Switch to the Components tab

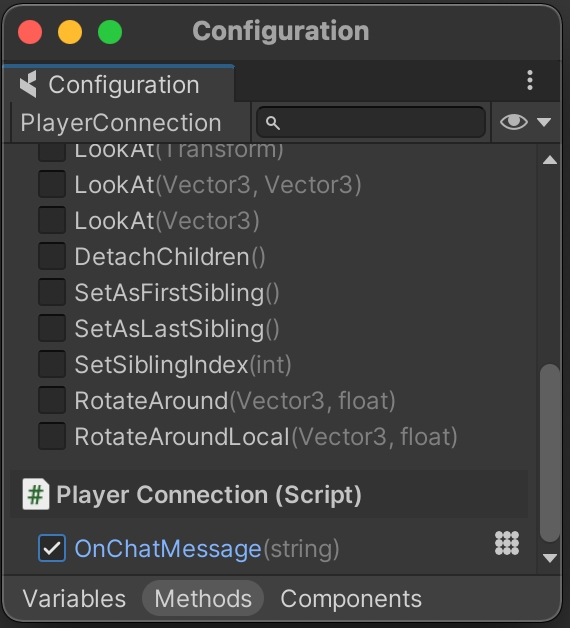(x=351, y=599)
